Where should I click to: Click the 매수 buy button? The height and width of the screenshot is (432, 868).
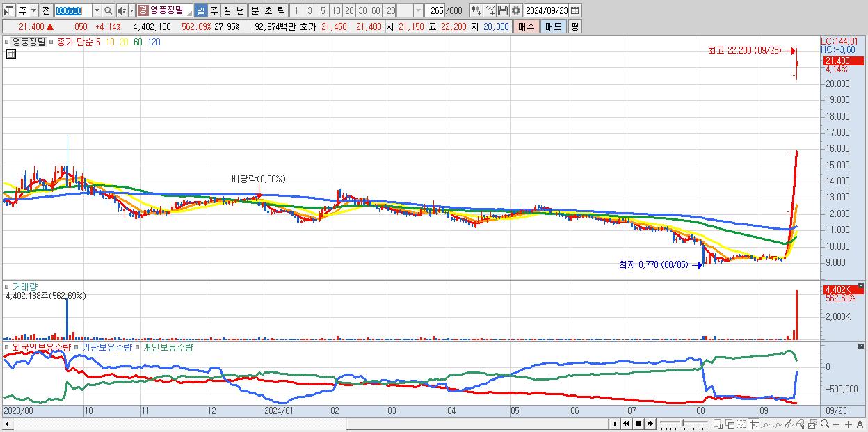pos(527,26)
